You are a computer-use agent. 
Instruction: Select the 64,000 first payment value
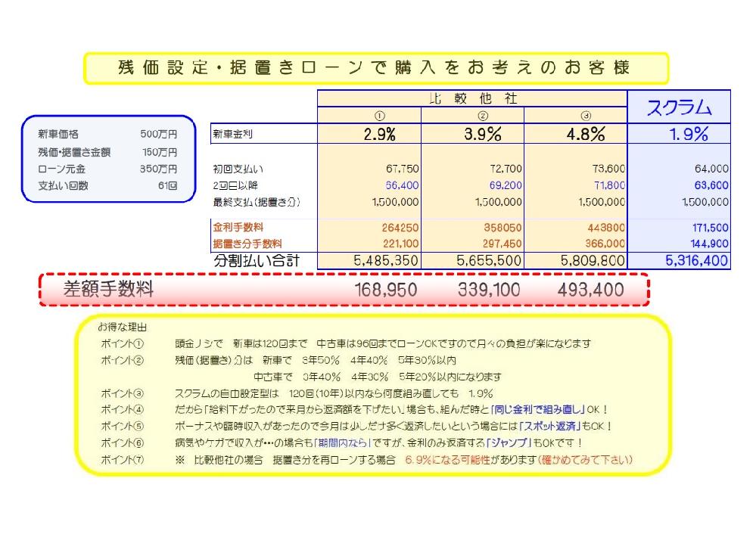point(711,169)
